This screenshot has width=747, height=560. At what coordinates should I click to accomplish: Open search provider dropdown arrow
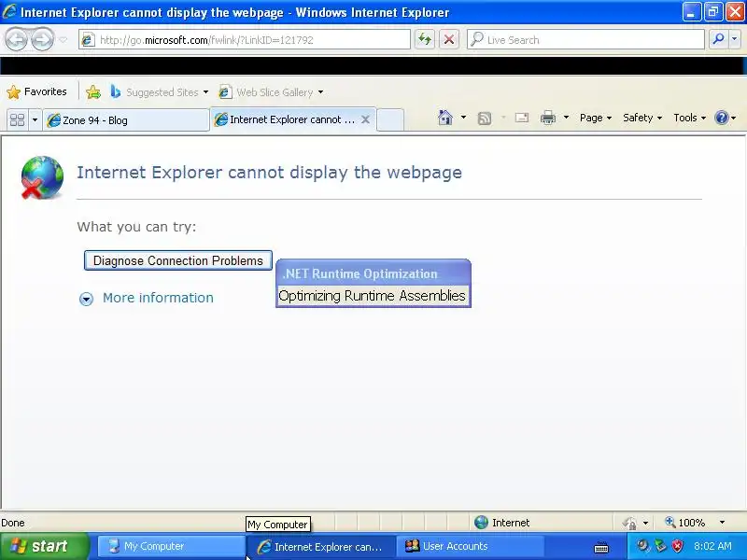tap(735, 39)
